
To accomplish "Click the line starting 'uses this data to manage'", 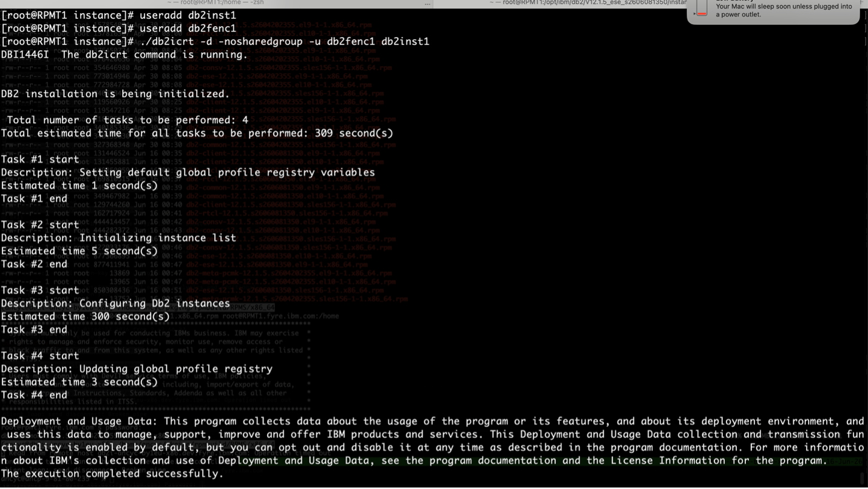I will (x=435, y=434).
